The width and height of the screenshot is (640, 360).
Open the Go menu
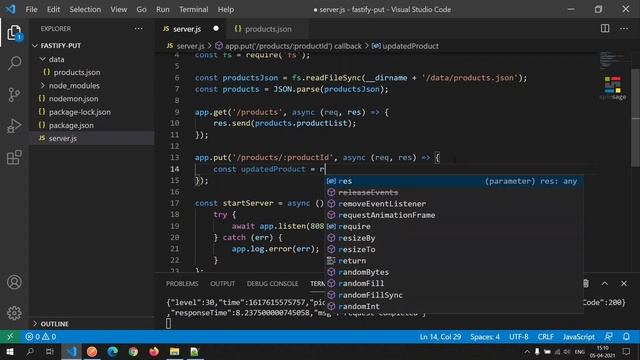tap(141, 9)
